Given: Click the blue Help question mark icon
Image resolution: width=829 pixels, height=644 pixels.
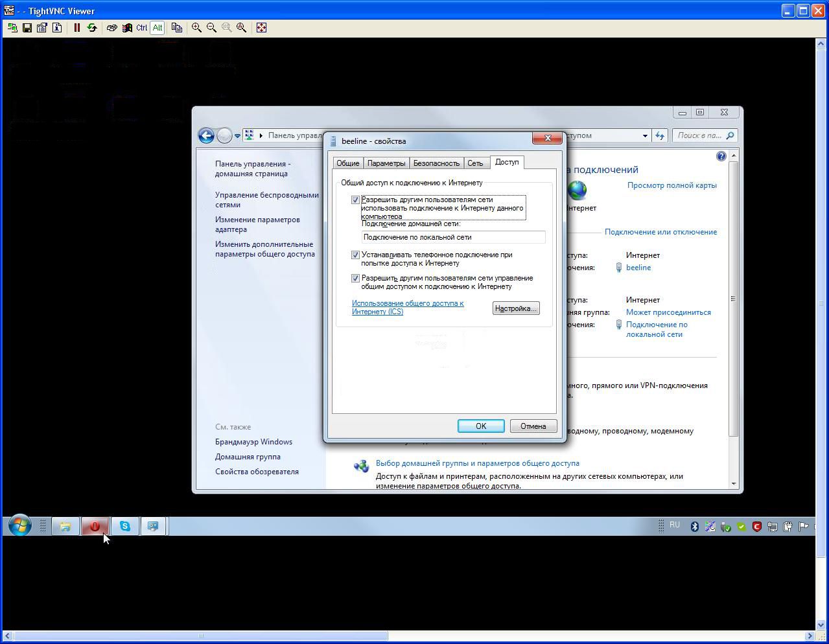Looking at the screenshot, I should 721,156.
